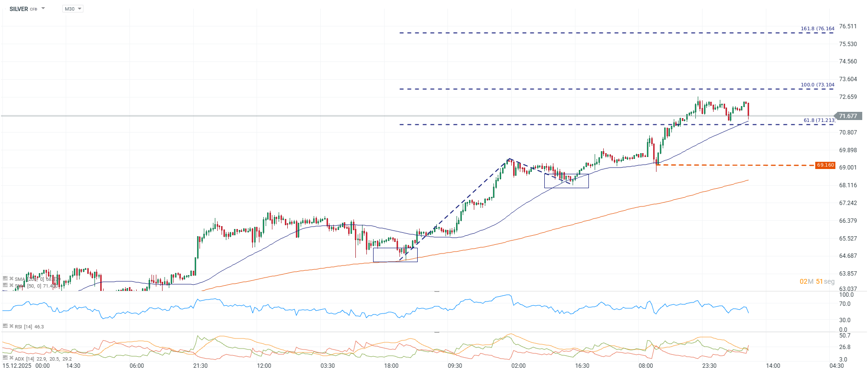Screen dimensions: 868x374
Task: Select the 61.8 Fibonacci level label
Action: click(819, 121)
